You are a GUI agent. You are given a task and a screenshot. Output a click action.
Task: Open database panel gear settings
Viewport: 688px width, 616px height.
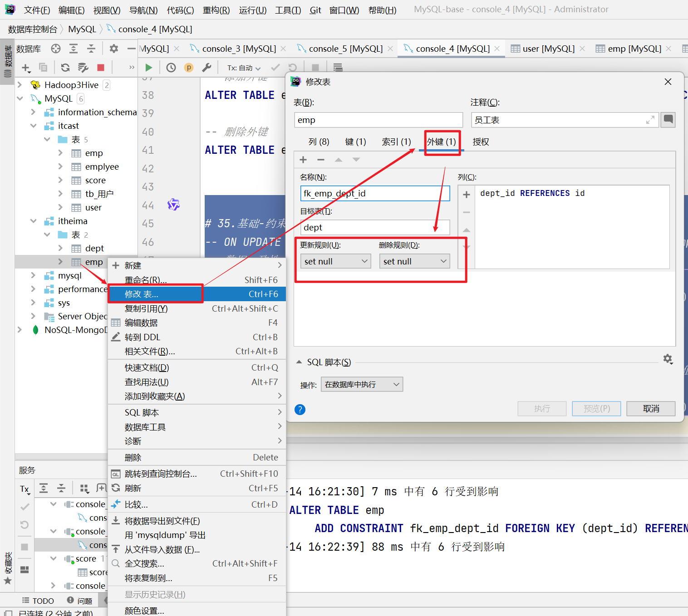pyautogui.click(x=114, y=49)
